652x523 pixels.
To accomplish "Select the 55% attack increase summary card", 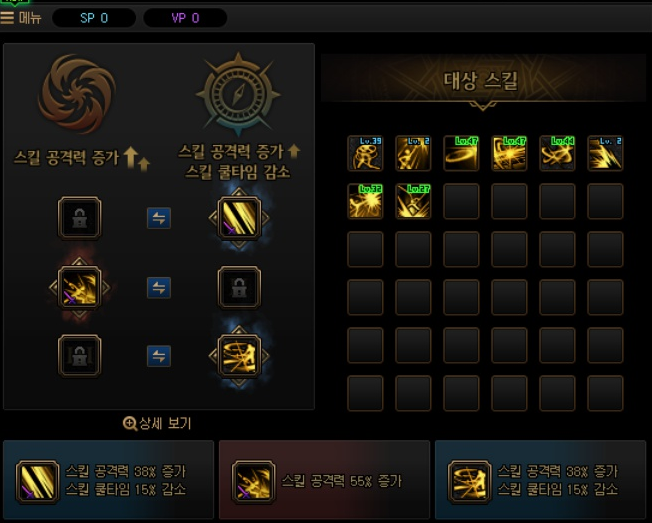I will coord(324,480).
